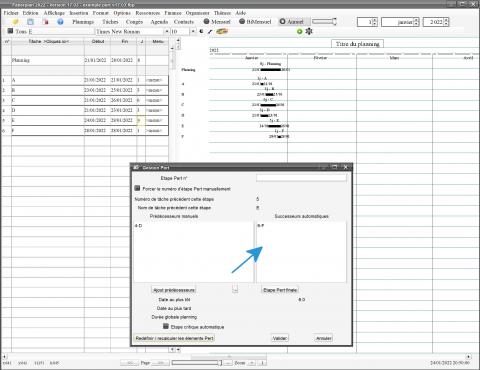
Task: Click the Titre du planning title box
Action: [x=357, y=44]
